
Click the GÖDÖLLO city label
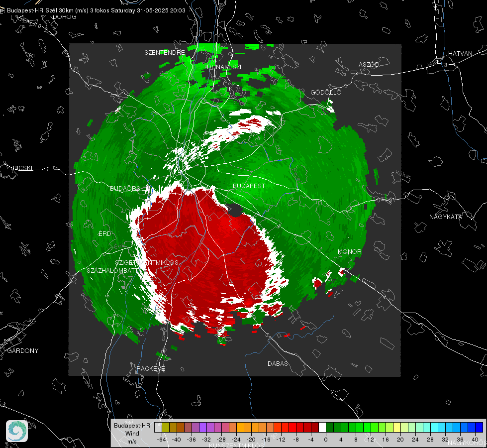coord(326,92)
